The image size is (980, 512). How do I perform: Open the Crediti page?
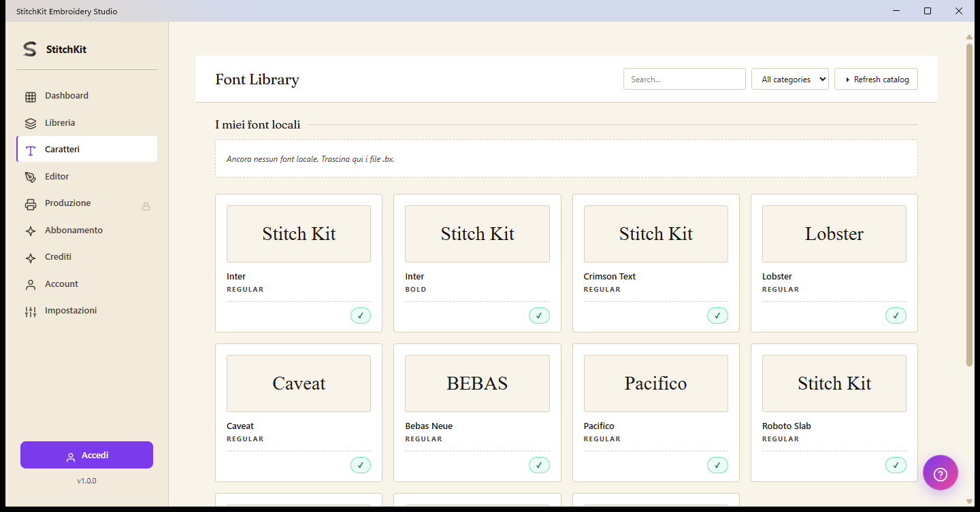(x=86, y=257)
